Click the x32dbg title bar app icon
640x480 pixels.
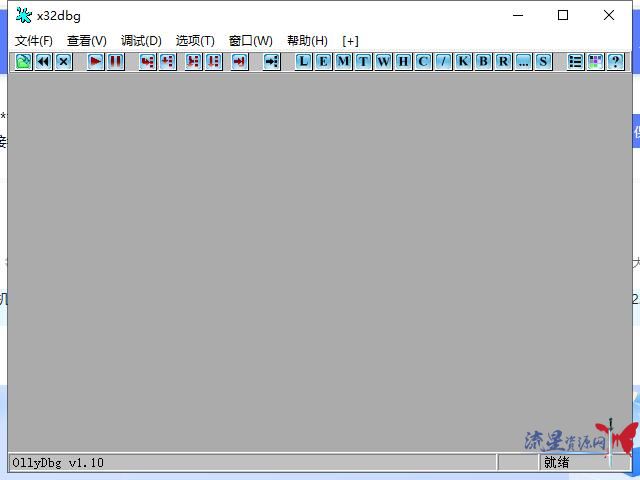[x=24, y=16]
